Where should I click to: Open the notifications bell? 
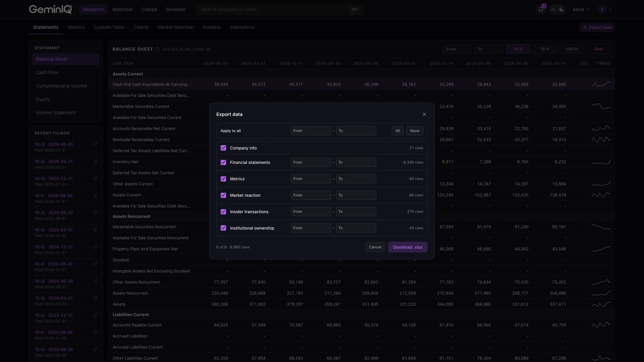[540, 9]
